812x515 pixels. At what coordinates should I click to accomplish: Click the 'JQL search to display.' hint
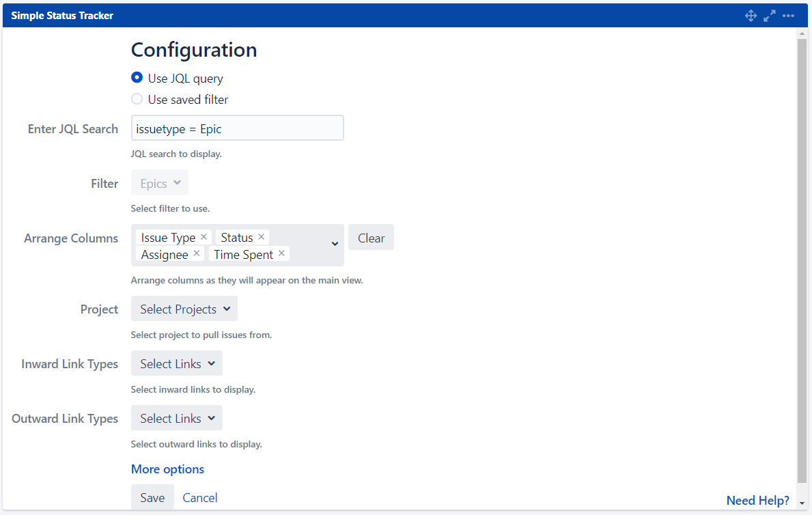click(x=176, y=154)
